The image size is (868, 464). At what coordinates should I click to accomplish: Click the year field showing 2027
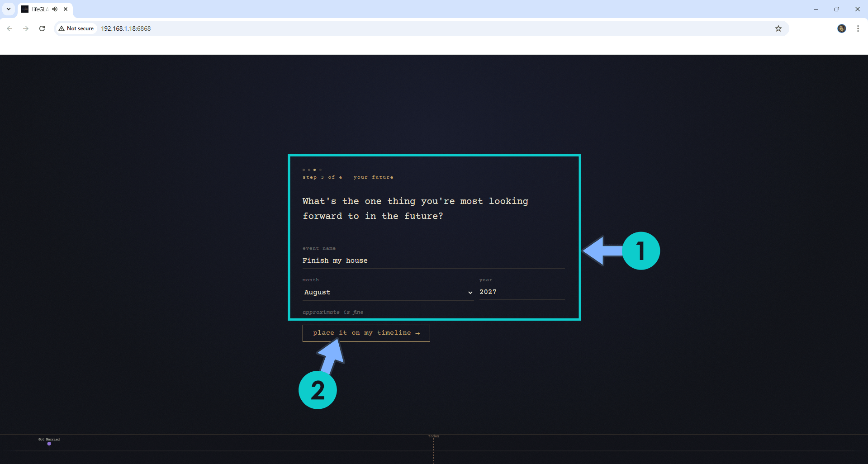click(x=521, y=292)
